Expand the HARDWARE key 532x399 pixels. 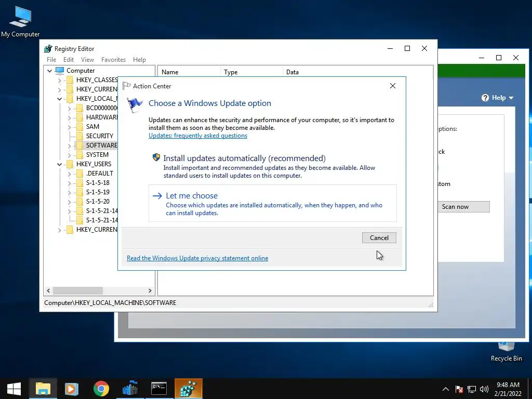click(x=69, y=117)
